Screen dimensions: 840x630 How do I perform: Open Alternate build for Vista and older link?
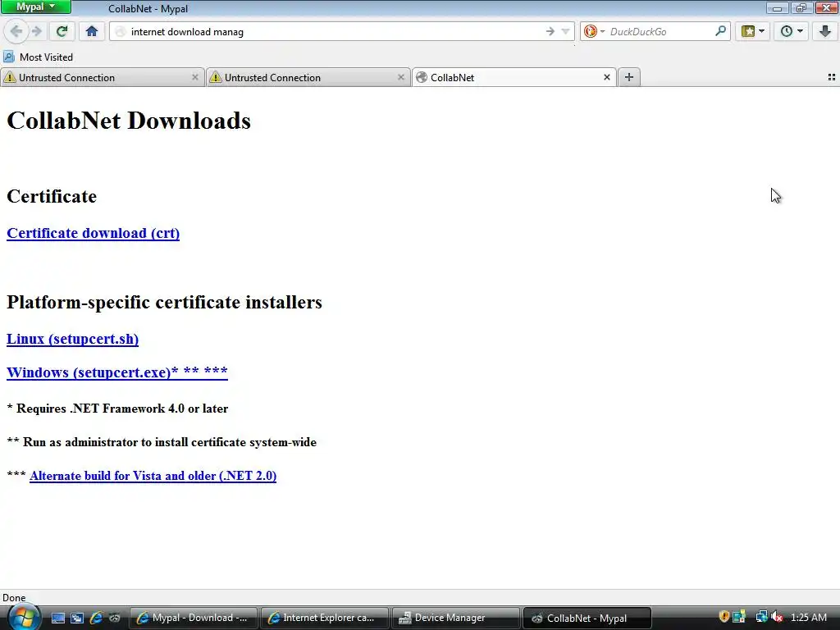153,476
